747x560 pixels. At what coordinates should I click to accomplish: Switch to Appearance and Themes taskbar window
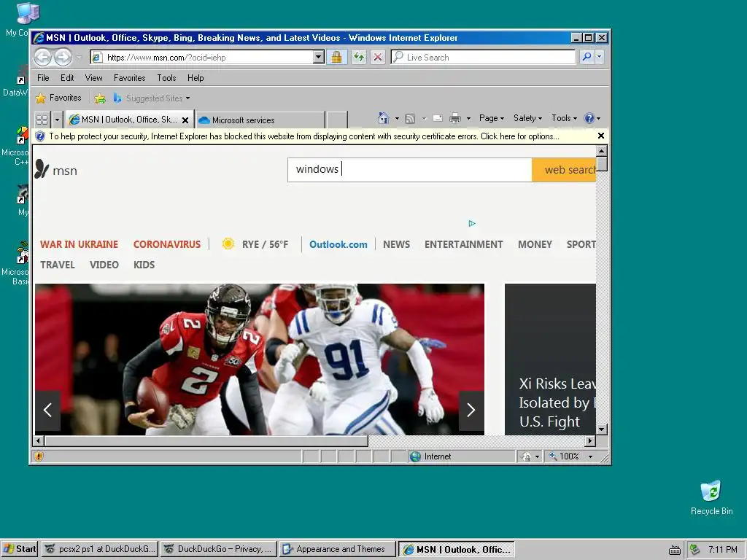click(337, 549)
